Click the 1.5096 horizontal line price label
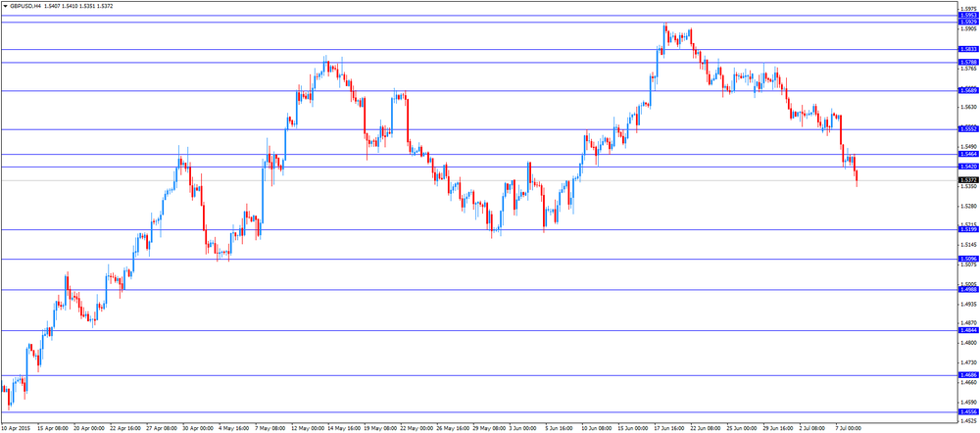980x433 pixels. (x=968, y=259)
